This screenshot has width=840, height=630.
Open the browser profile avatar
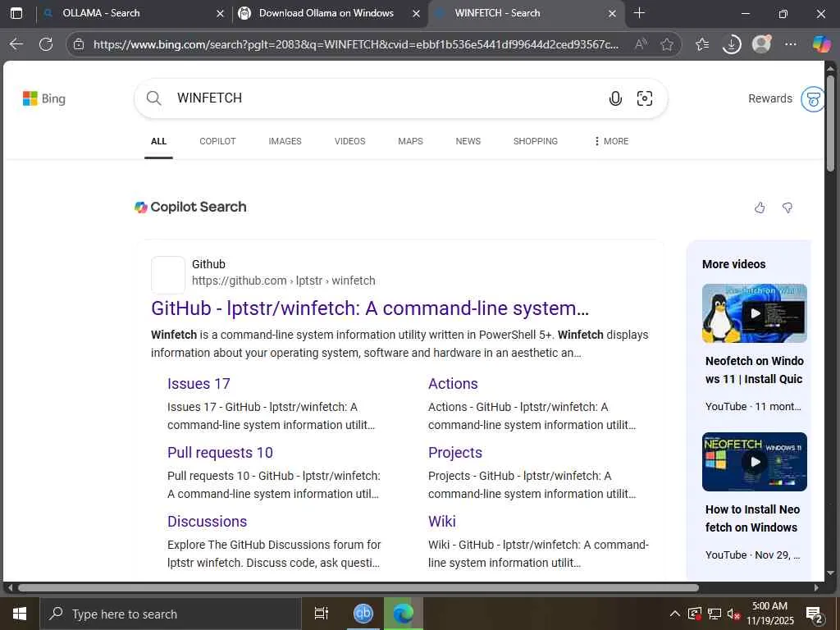click(761, 44)
